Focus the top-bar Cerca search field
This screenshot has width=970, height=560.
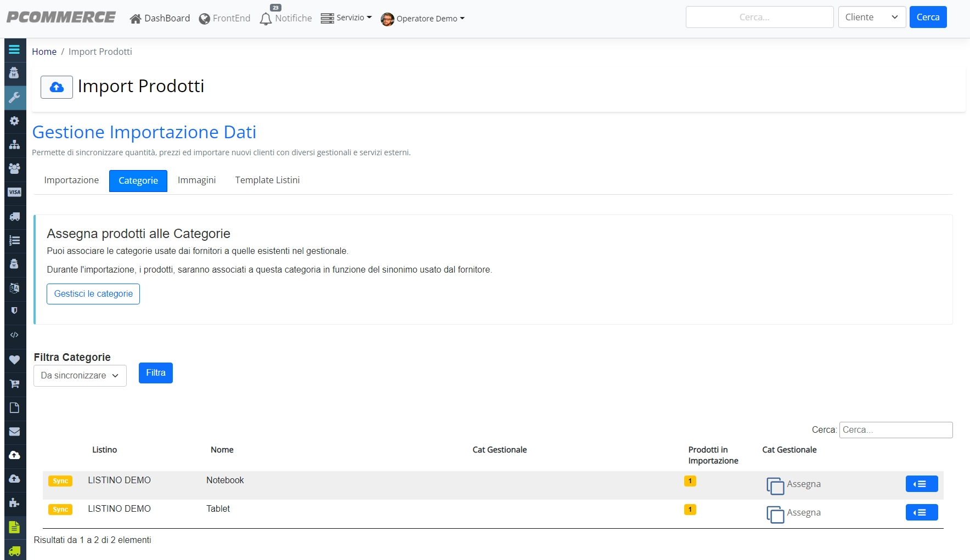click(759, 17)
